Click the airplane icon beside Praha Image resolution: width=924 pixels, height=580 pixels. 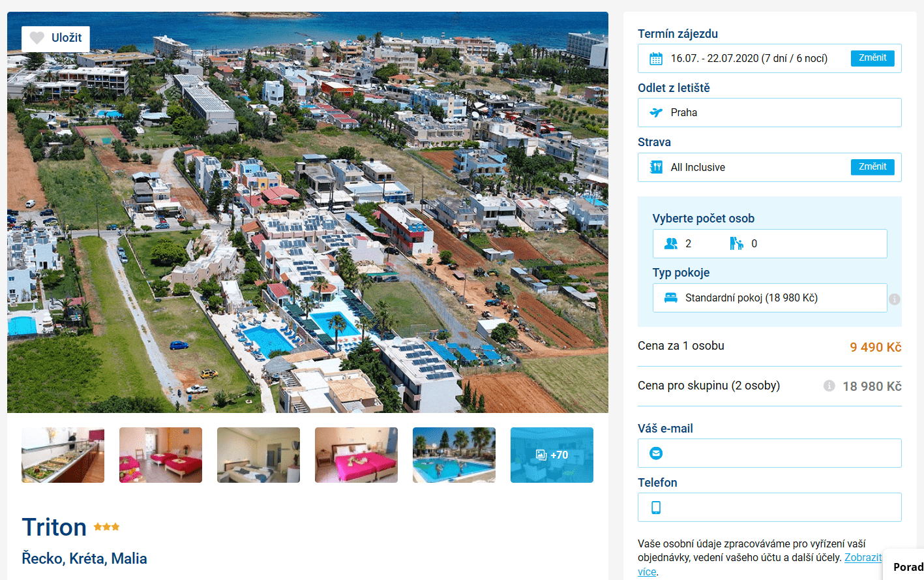click(x=656, y=113)
